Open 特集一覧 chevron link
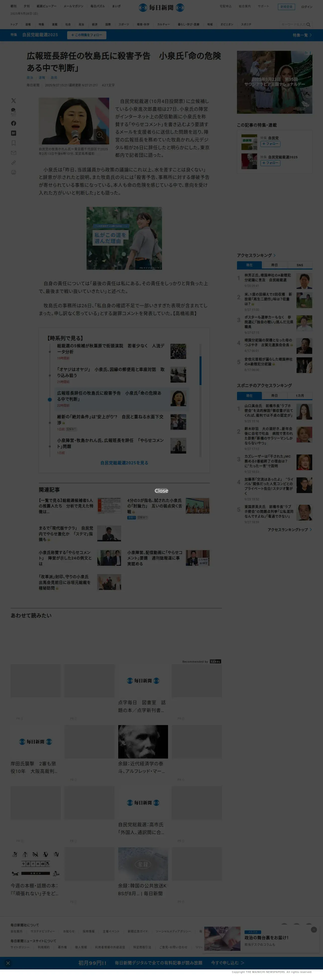323x980 pixels. tap(302, 35)
